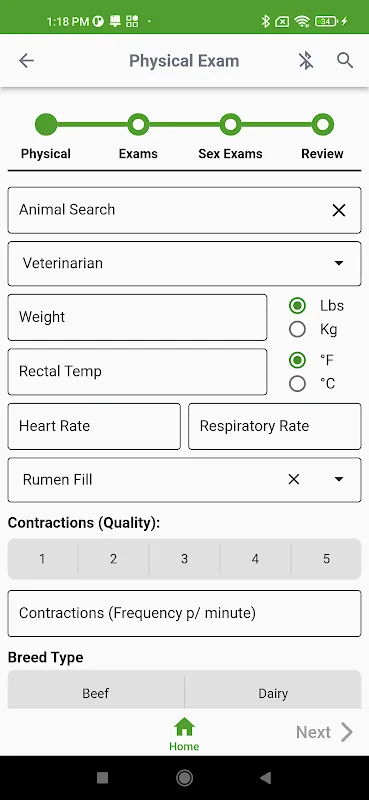Tap the back arrow icon
369x800 pixels.
pyautogui.click(x=26, y=61)
